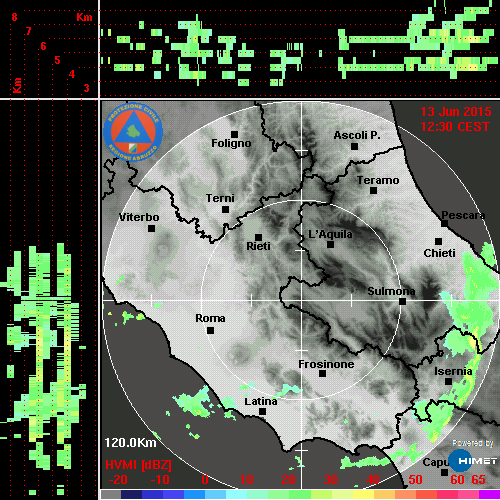Screen dimensions: 500x500
Task: Click the 8 Km altitude scale label
Action: click(x=14, y=17)
